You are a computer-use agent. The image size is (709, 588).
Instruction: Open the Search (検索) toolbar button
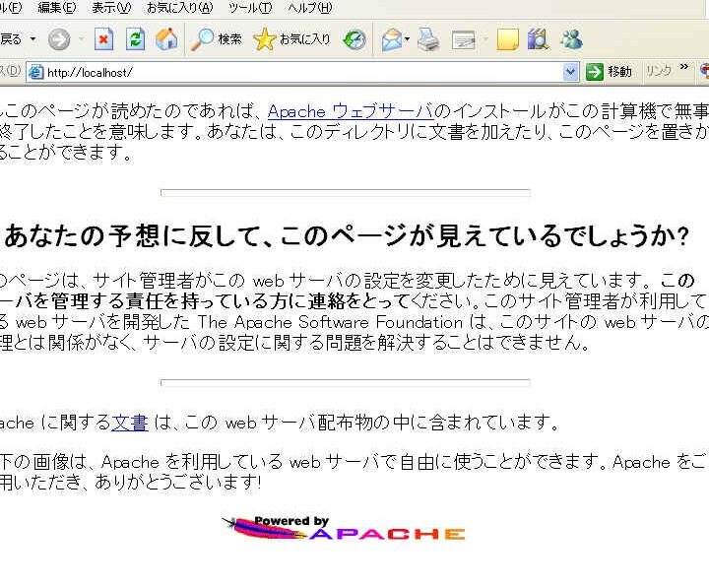pyautogui.click(x=217, y=39)
